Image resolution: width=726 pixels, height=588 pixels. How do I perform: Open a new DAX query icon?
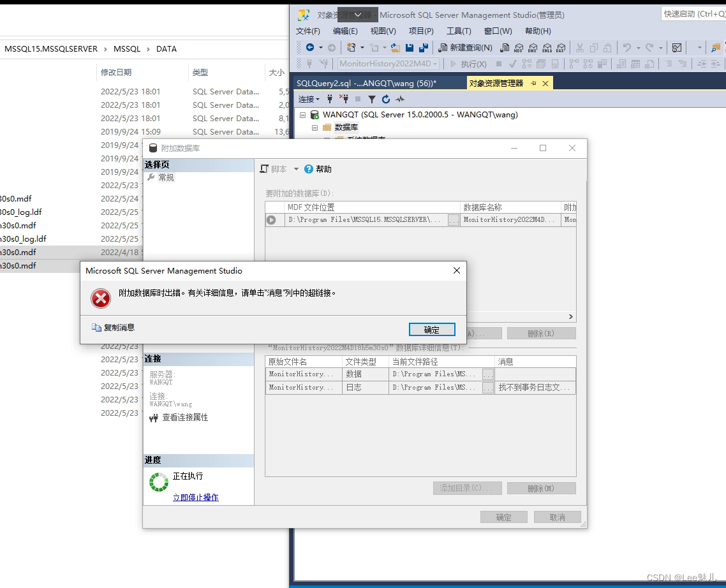(561, 47)
